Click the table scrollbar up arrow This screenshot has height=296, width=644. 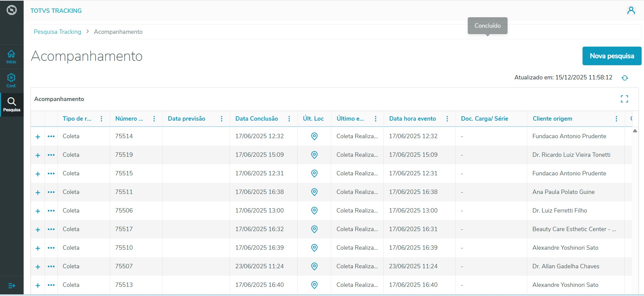click(635, 131)
